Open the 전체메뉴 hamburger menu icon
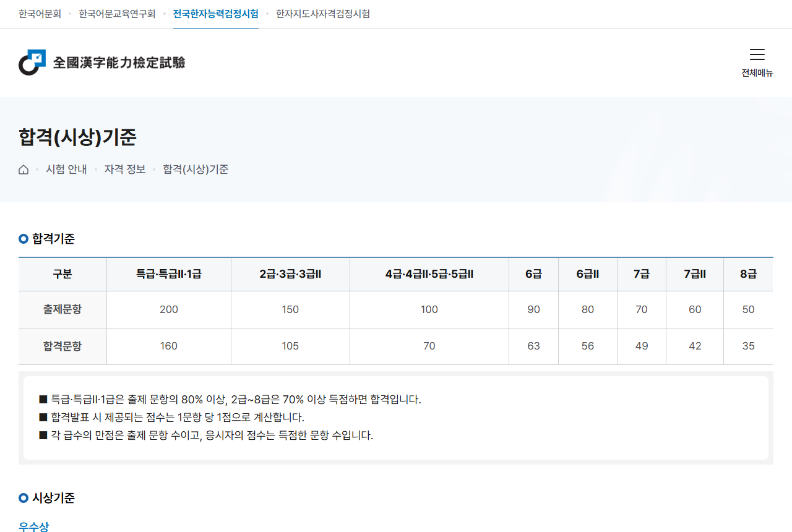Viewport: 792px width, 532px height. [x=757, y=54]
